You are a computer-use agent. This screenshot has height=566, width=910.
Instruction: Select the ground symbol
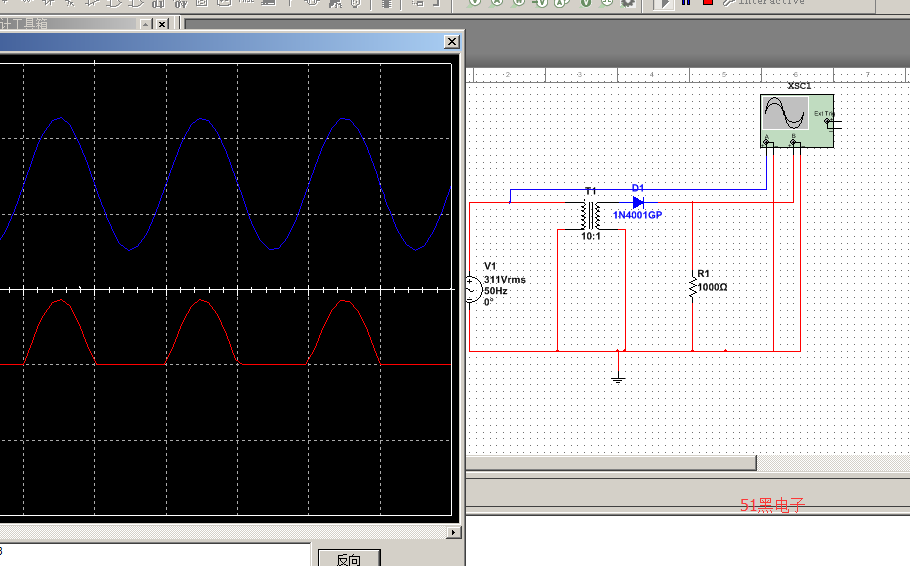pyautogui.click(x=618, y=379)
